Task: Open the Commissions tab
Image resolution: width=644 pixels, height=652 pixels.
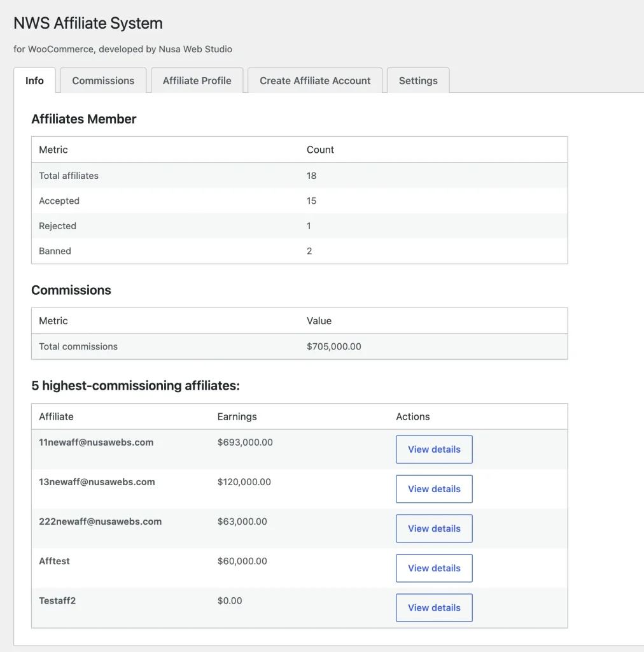Action: [103, 81]
